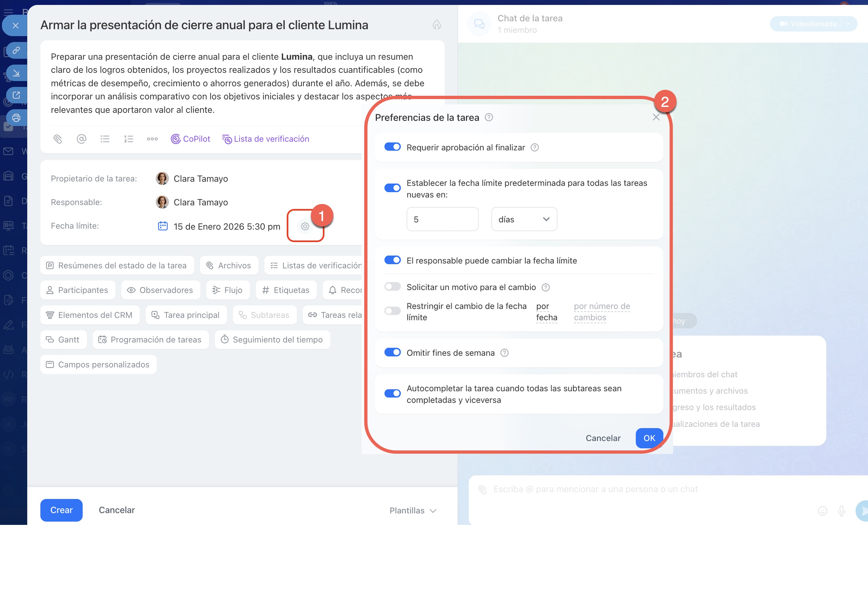The width and height of the screenshot is (868, 601).
Task: Click the mention @ icon
Action: pyautogui.click(x=81, y=139)
